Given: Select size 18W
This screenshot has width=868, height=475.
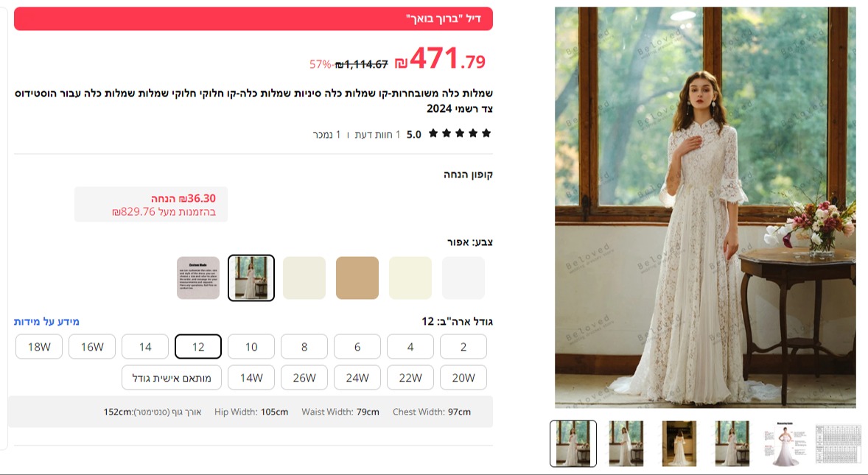Looking at the screenshot, I should click(39, 347).
